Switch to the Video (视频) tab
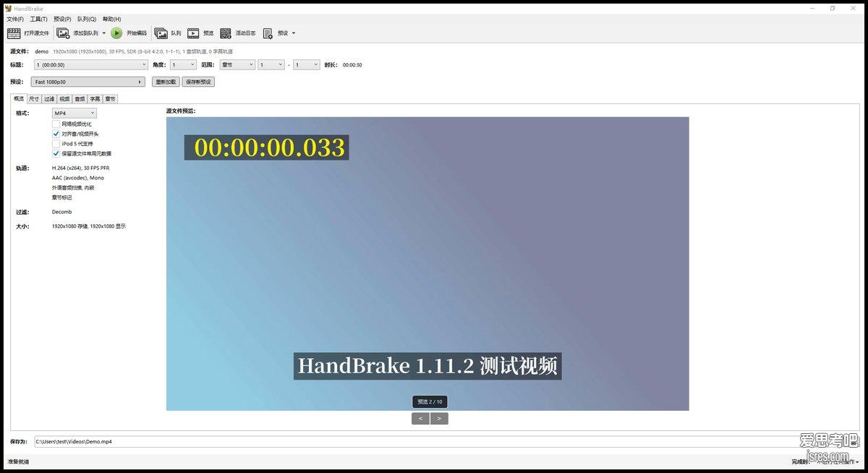The image size is (868, 473). point(64,98)
